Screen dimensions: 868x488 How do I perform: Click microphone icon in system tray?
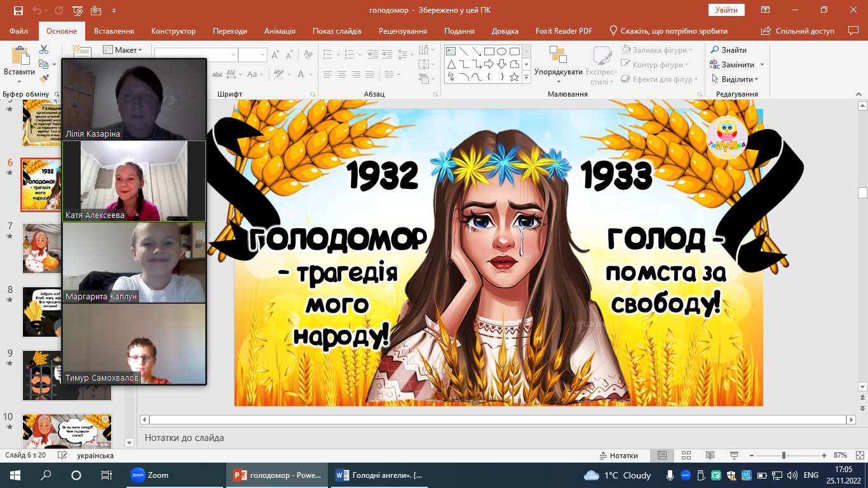tap(670, 475)
